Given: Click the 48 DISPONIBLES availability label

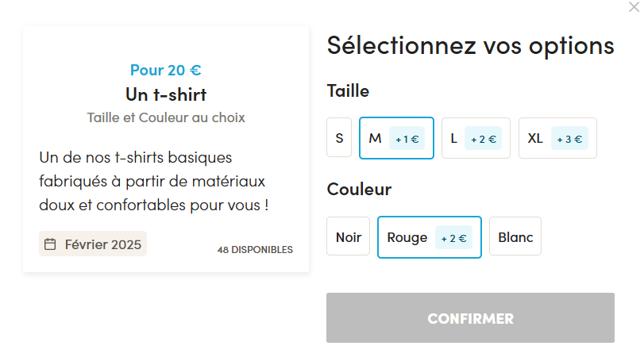Looking at the screenshot, I should coord(255,249).
